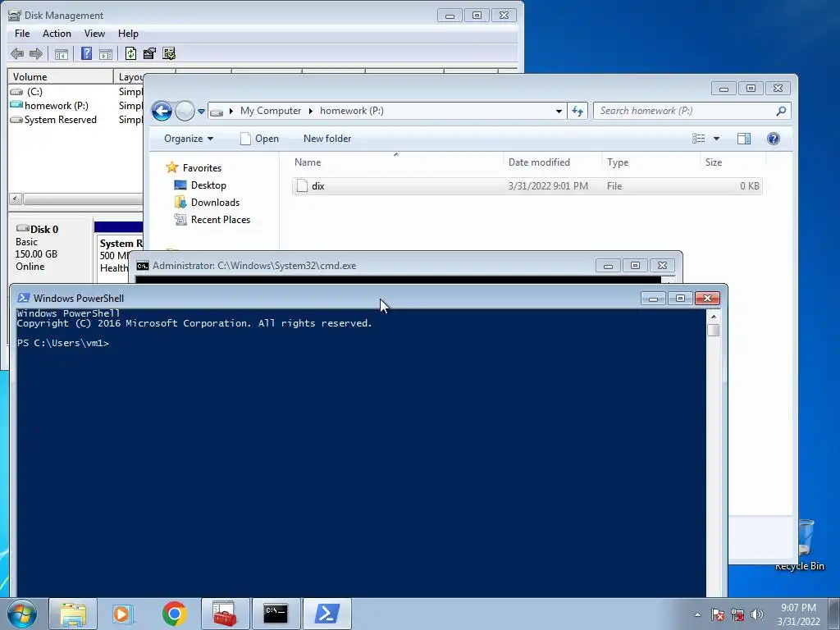
Task: Click the cmd.exe window title bar icon
Action: [x=143, y=266]
